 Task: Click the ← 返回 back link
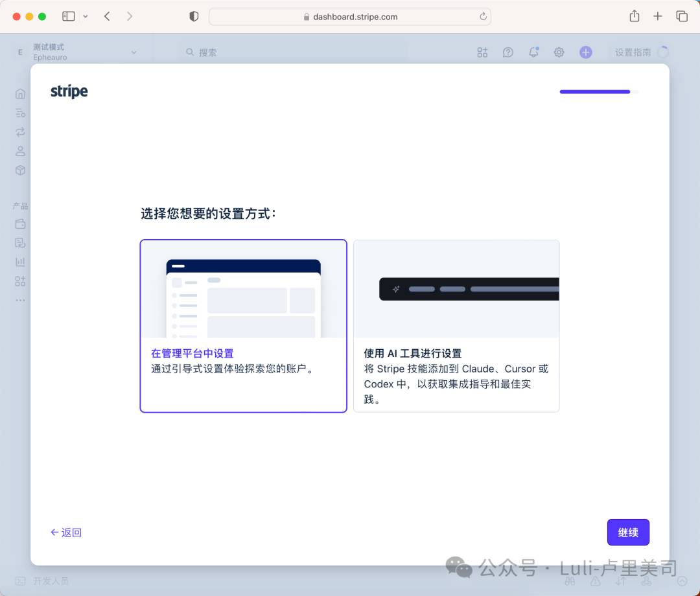click(x=66, y=533)
